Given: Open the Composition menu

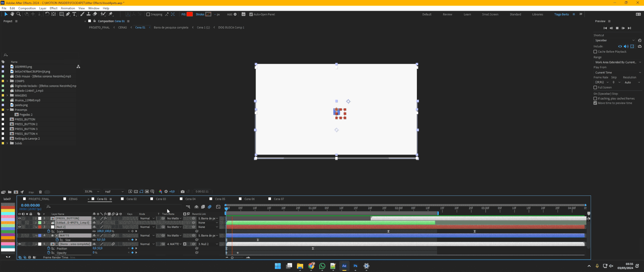Looking at the screenshot, I should pos(27,8).
